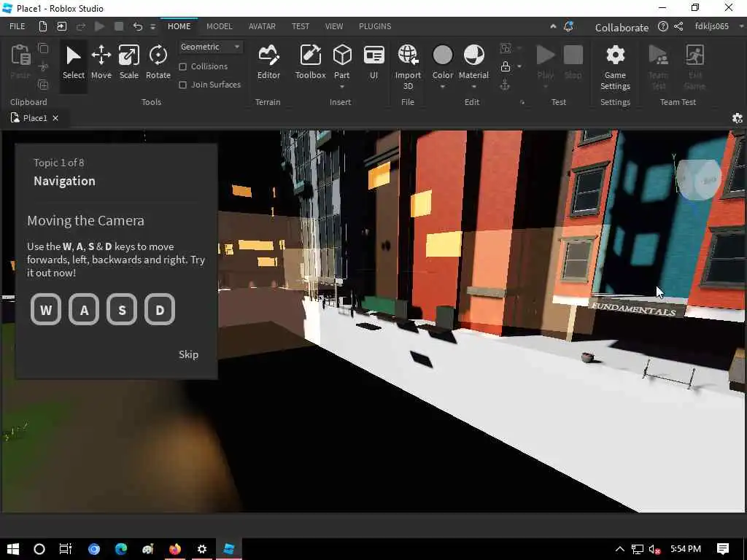This screenshot has height=560, width=747.
Task: Click the W key tile
Action: (x=46, y=309)
